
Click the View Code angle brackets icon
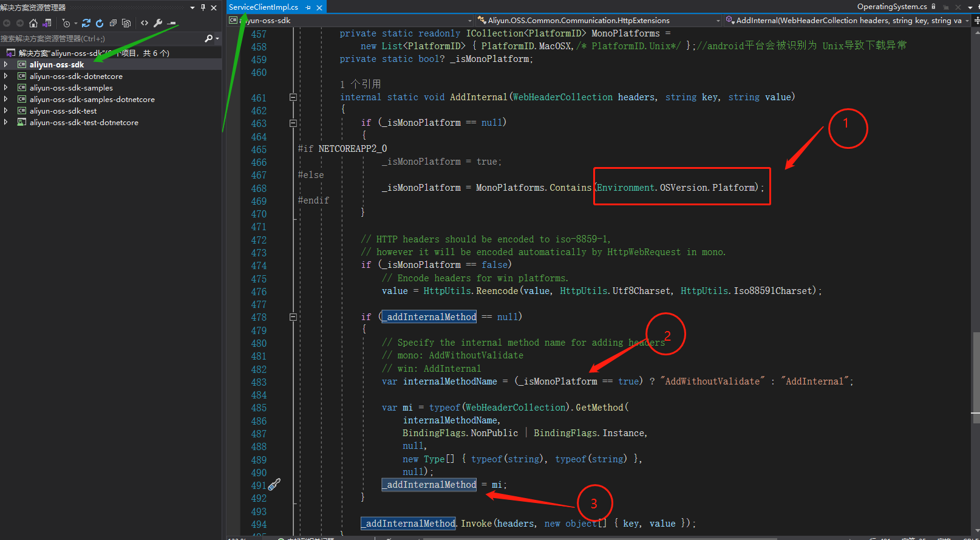click(145, 23)
